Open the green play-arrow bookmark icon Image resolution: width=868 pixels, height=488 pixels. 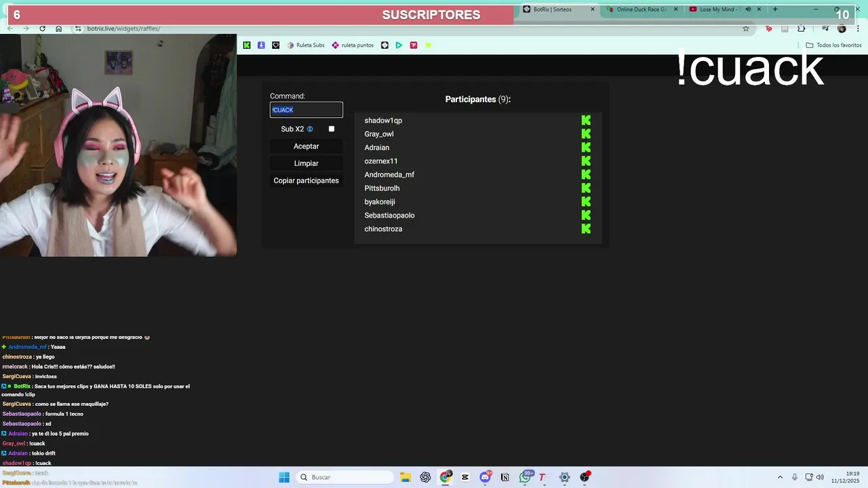(x=399, y=45)
